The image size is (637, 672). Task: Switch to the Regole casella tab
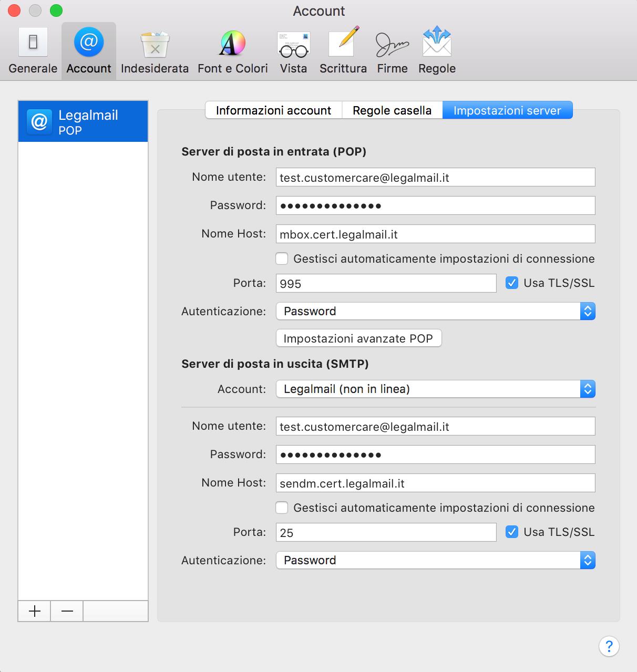coord(392,110)
